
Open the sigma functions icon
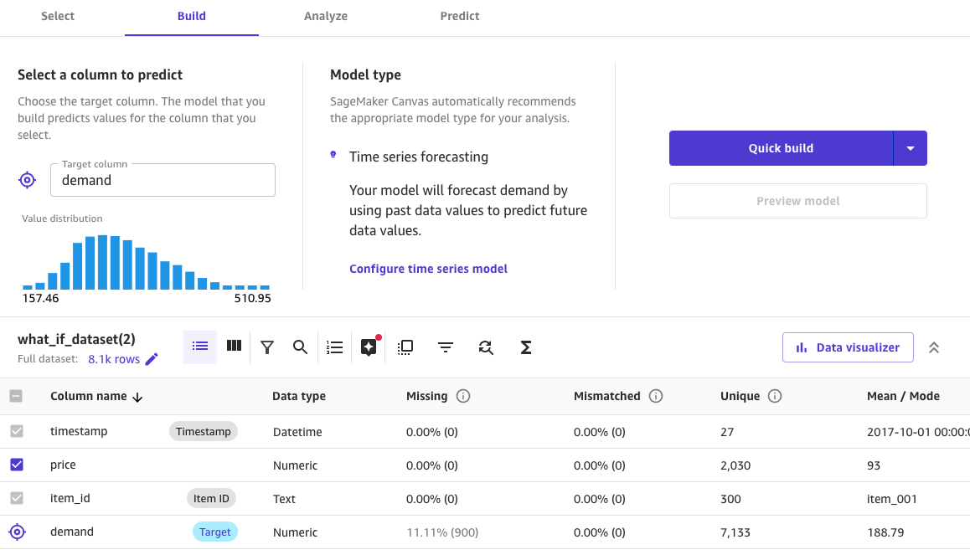point(526,347)
